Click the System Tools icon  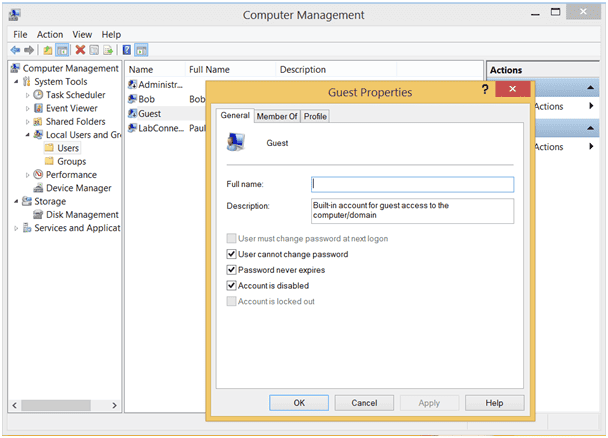(26, 81)
